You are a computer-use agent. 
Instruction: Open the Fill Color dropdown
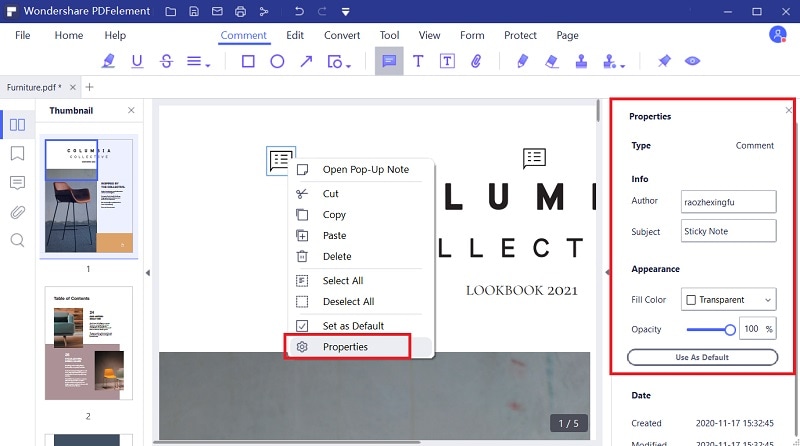point(729,300)
